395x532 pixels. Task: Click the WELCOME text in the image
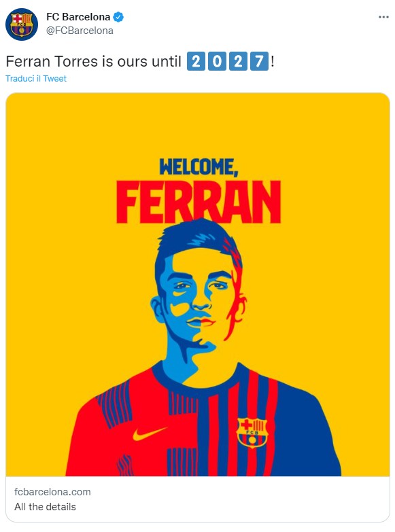197,166
